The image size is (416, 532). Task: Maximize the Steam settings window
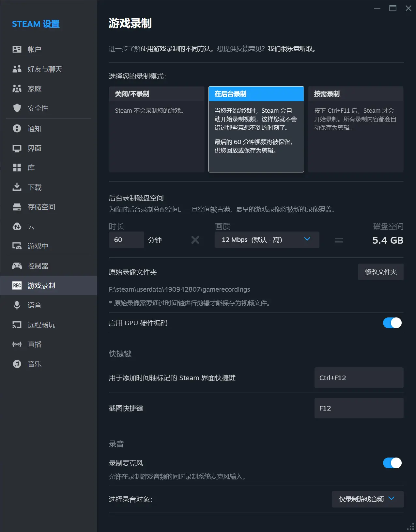393,8
